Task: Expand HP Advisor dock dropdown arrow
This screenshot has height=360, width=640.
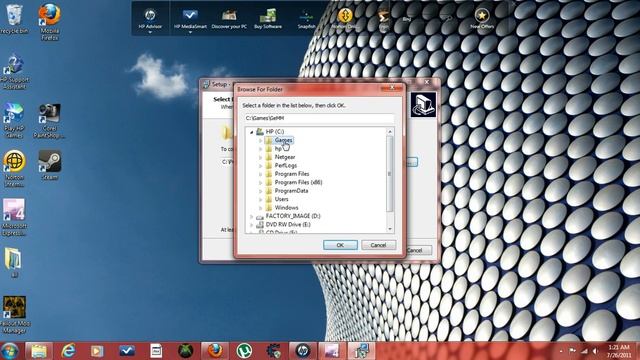Action: tap(150, 33)
